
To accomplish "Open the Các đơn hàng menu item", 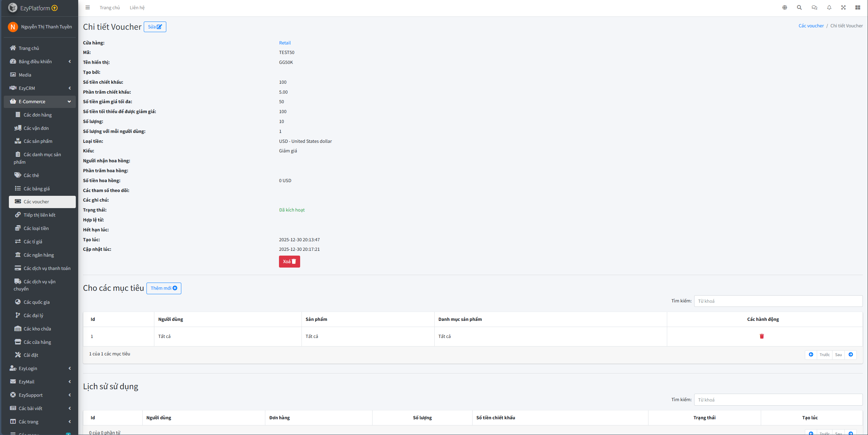I will tap(38, 115).
